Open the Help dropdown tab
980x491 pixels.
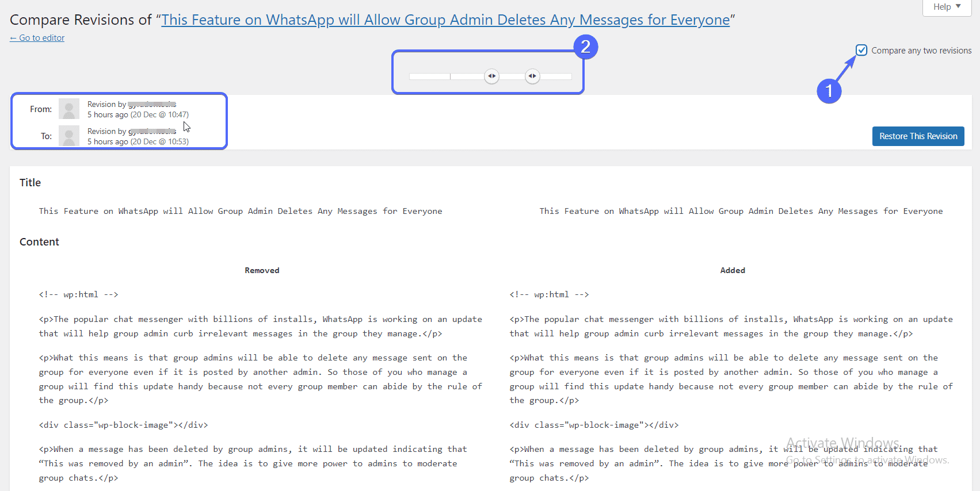point(947,7)
